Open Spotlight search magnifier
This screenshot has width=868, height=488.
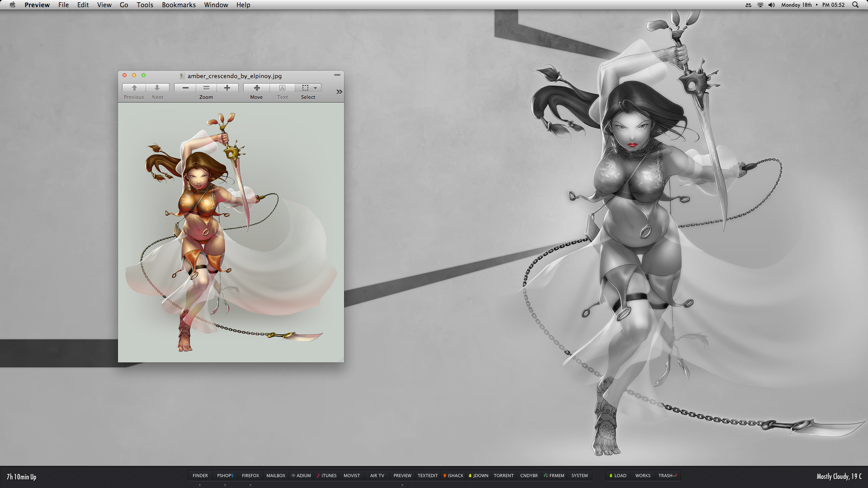pyautogui.click(x=855, y=5)
